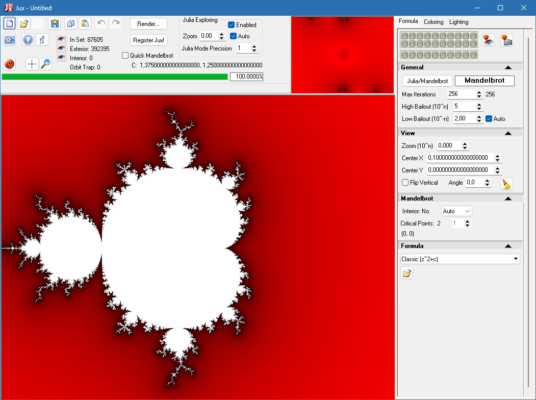Click the bold Mandelbrot mode button
This screenshot has height=400, width=536.
pos(484,80)
